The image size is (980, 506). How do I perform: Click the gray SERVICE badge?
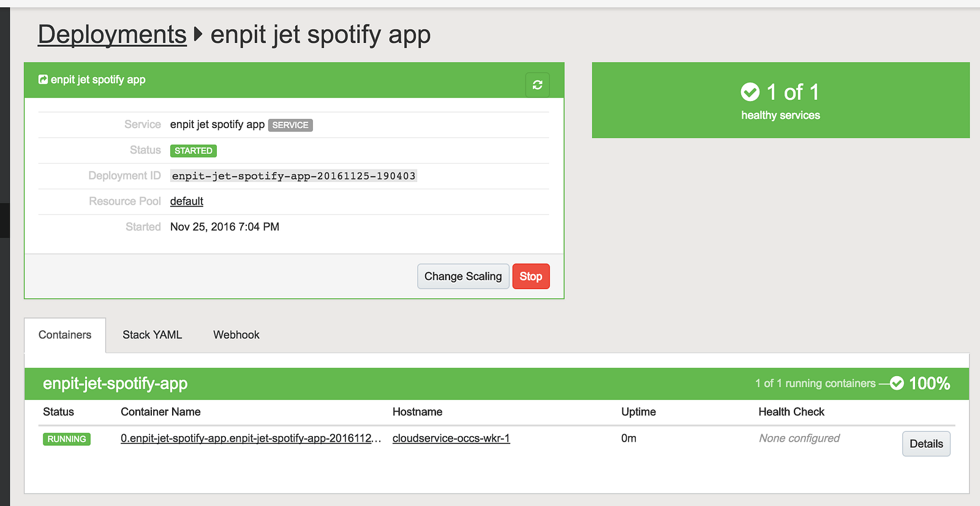290,125
